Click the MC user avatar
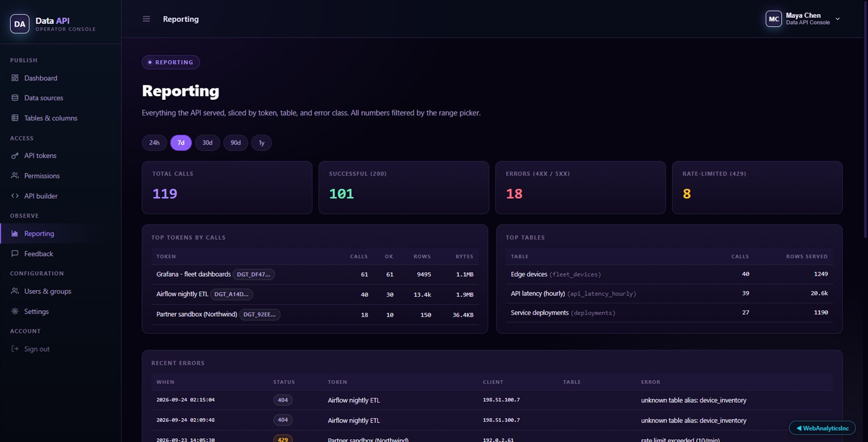The image size is (868, 442). [x=774, y=19]
